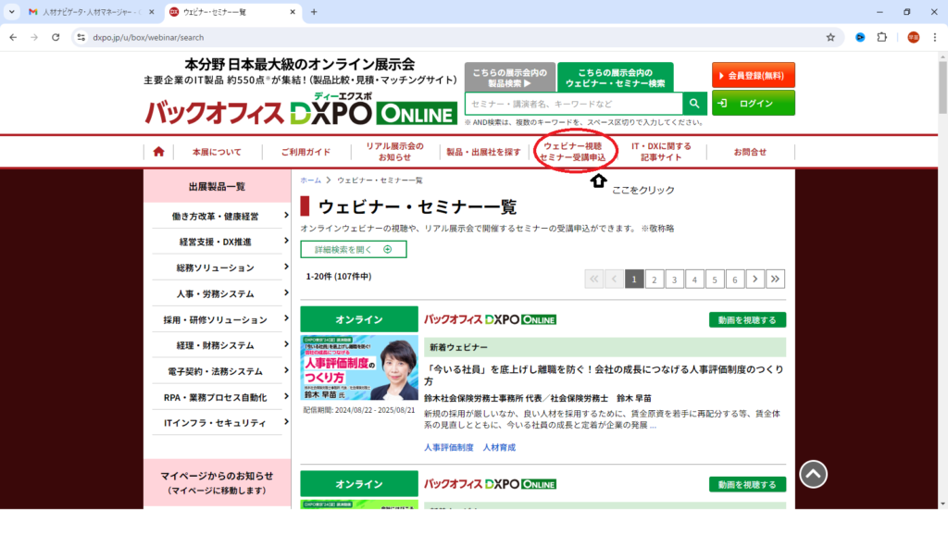948x560 pixels.
Task: Click next page single arrow
Action: point(755,279)
